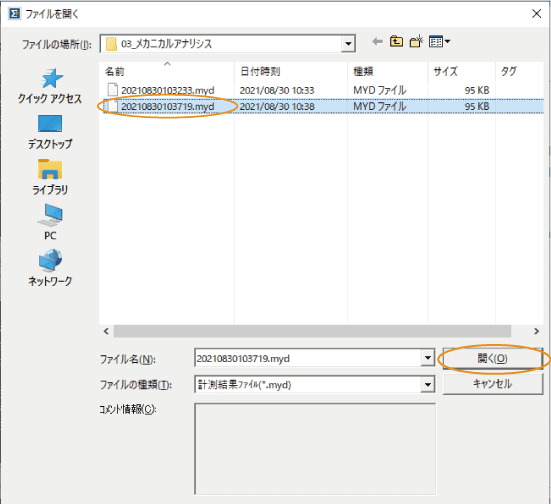The height and width of the screenshot is (504, 551).
Task: Click the Quick Access star icon
Action: (x=51, y=78)
